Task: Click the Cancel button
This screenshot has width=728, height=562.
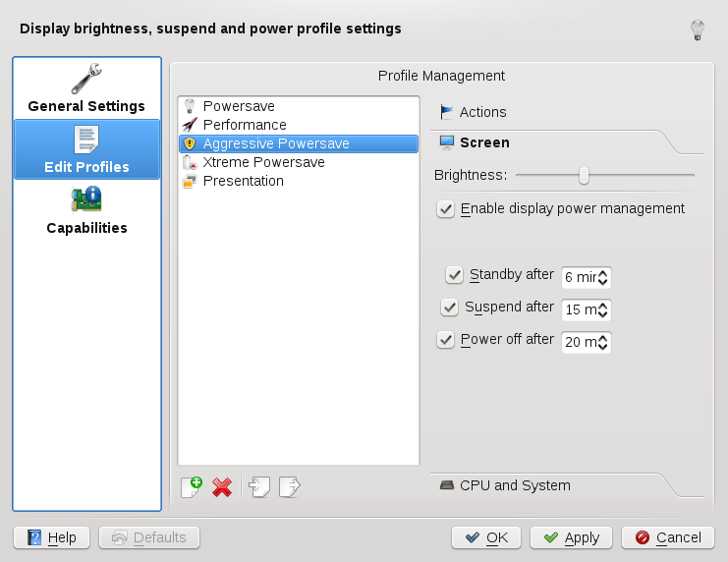Action: click(x=673, y=537)
